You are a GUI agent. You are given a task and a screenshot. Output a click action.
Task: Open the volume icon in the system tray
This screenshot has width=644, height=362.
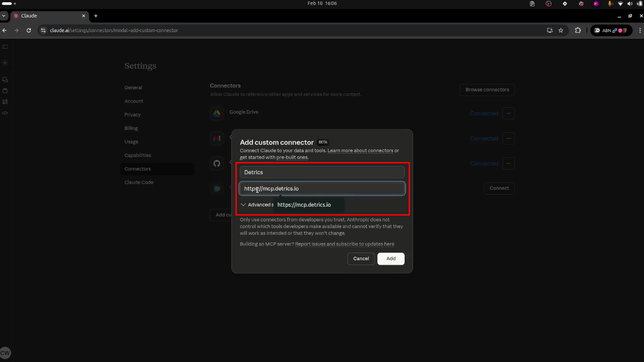630,4
